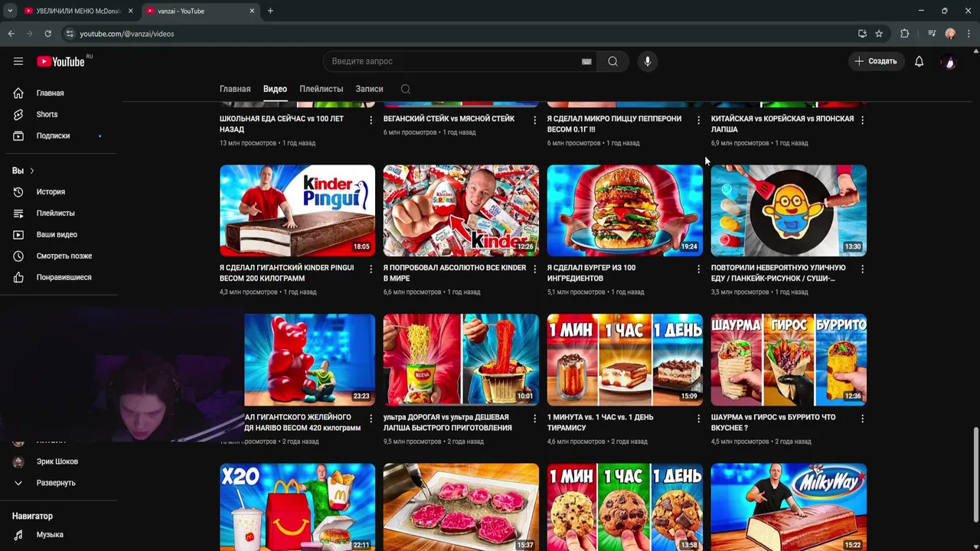Bookmark this page with star icon
Viewport: 980px width, 551px height.
click(x=879, y=34)
